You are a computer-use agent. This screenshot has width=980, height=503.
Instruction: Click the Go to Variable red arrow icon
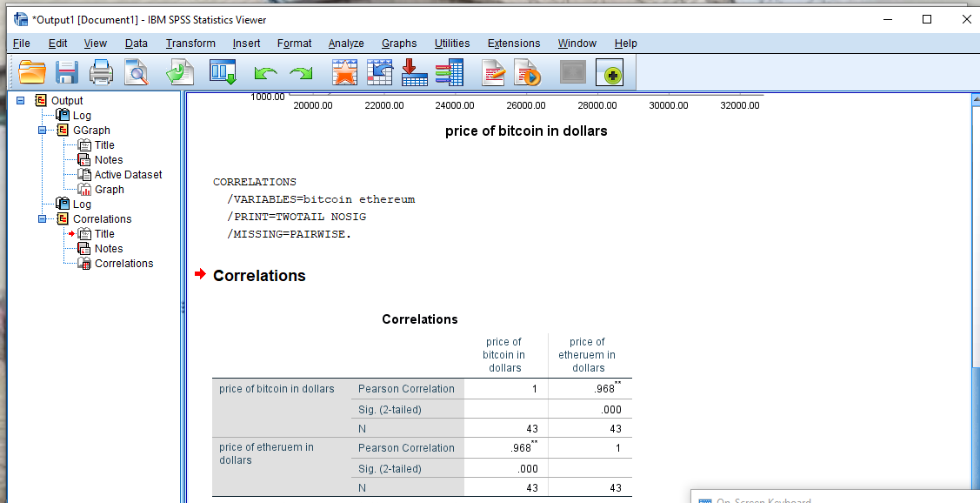point(414,72)
